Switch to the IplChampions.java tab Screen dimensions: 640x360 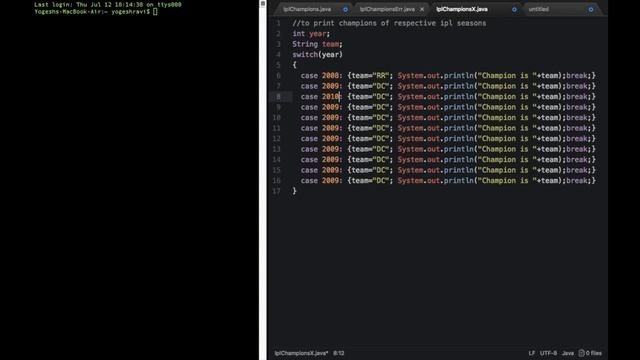307,9
